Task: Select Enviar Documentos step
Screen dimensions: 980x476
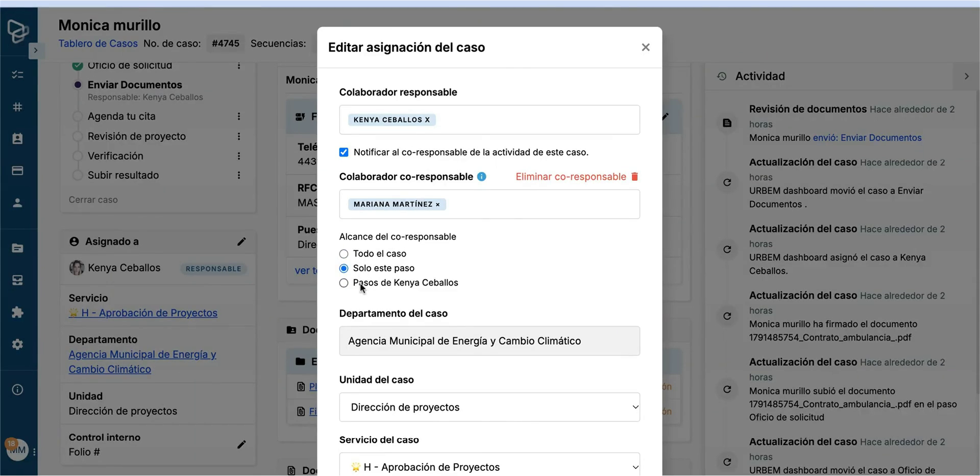Action: click(x=135, y=85)
